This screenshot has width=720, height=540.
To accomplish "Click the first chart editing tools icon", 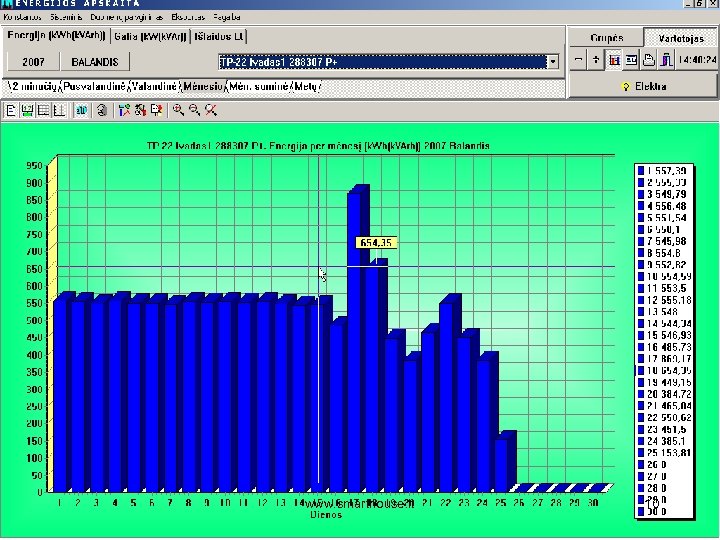I will coord(124,110).
